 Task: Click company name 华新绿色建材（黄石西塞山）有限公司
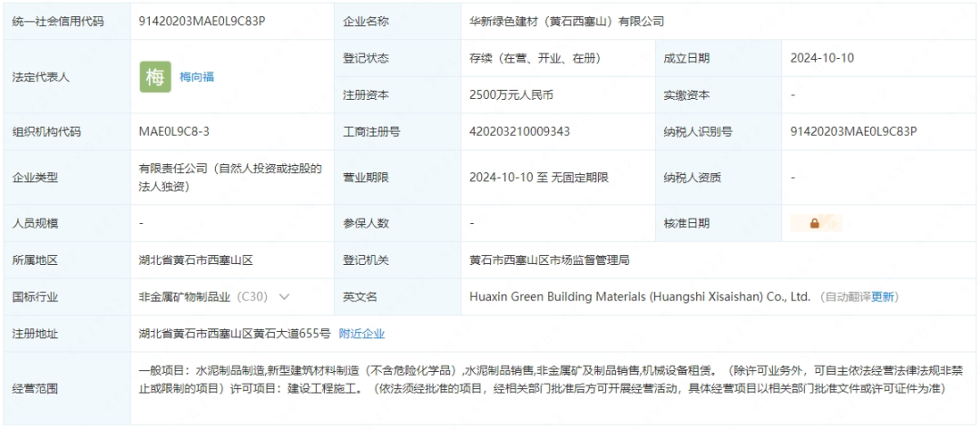pos(567,21)
